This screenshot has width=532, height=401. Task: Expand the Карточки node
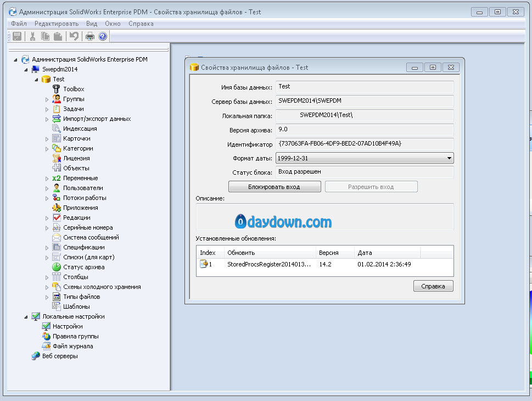click(47, 139)
